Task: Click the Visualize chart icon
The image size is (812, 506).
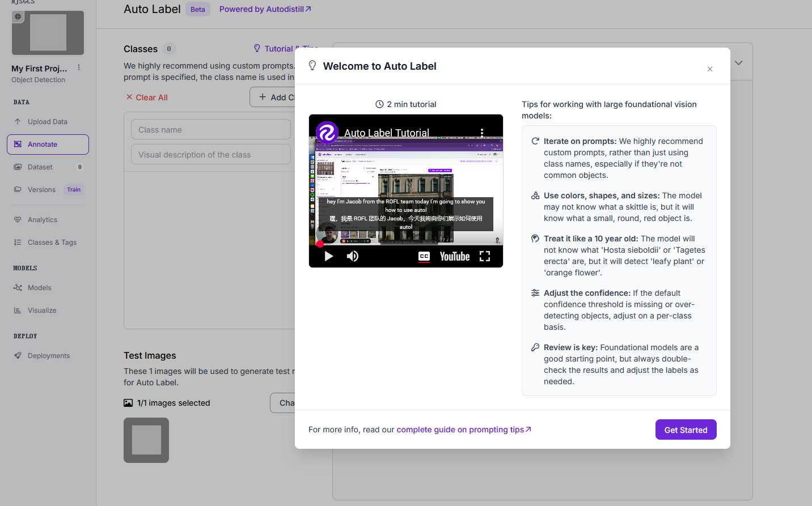Action: 18,311
